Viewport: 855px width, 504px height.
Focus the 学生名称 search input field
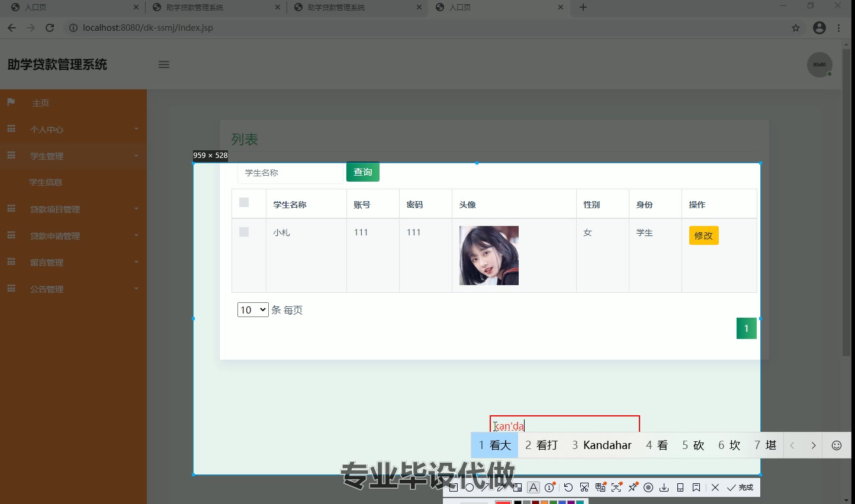(x=290, y=173)
